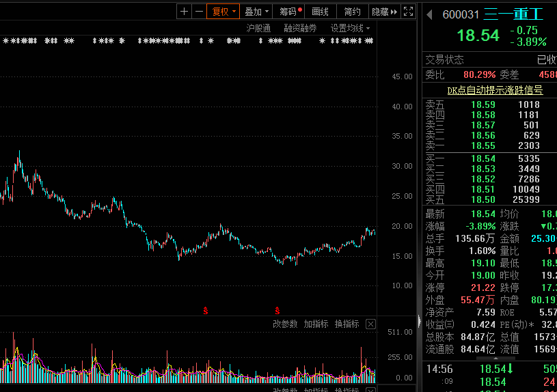
Task: Open the 复权 dropdown
Action: 223,12
